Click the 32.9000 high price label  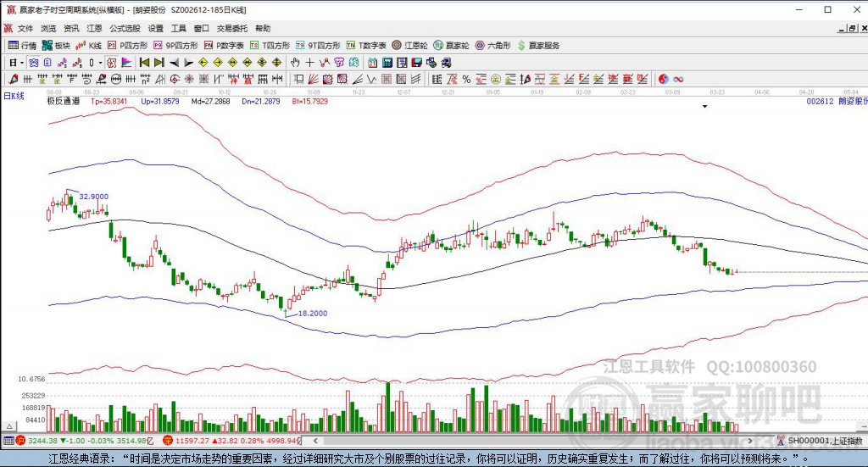click(93, 197)
